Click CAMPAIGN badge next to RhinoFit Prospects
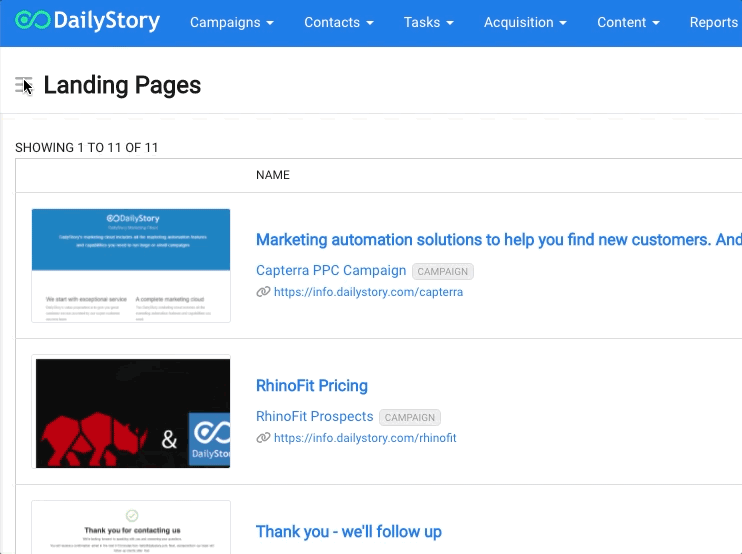Image resolution: width=742 pixels, height=554 pixels. click(x=410, y=417)
